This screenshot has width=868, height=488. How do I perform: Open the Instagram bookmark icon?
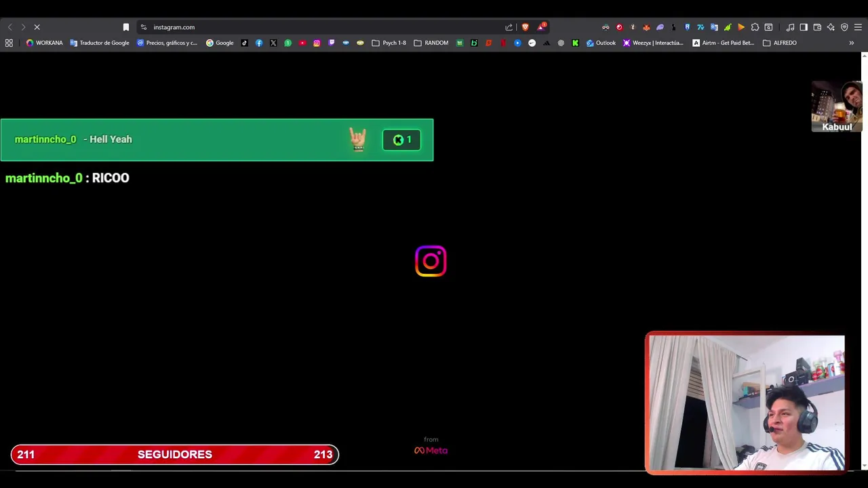(x=317, y=43)
